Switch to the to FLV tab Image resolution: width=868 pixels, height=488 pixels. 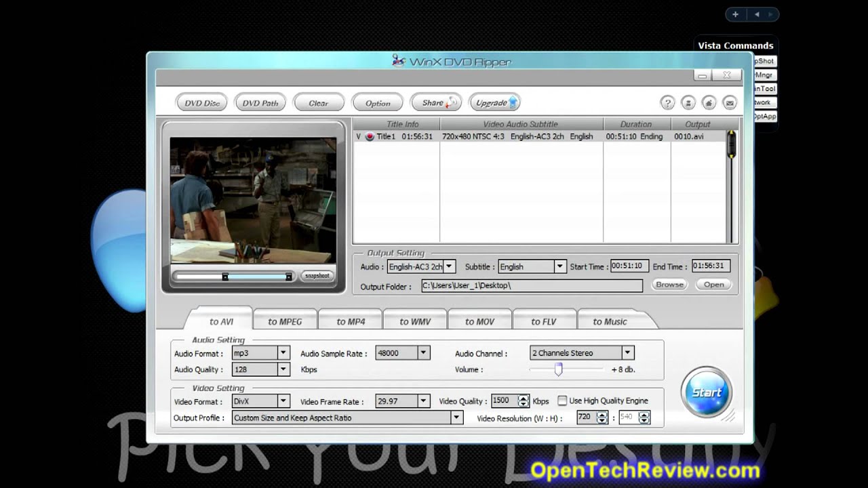544,321
